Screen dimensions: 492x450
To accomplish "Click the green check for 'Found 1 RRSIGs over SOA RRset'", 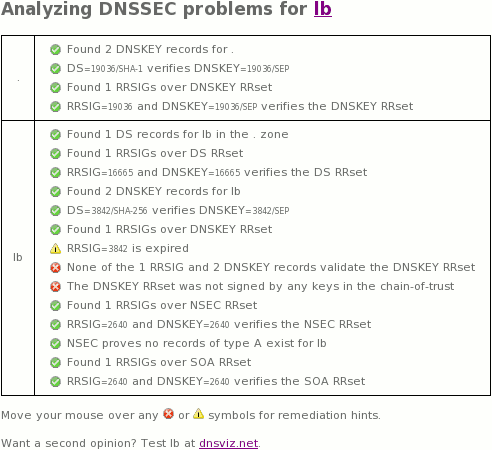I will coord(55,363).
